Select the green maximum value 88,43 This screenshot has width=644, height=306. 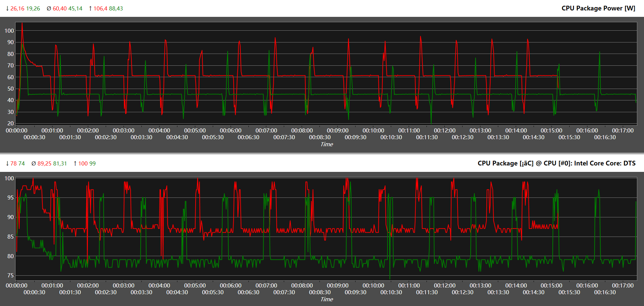116,8
